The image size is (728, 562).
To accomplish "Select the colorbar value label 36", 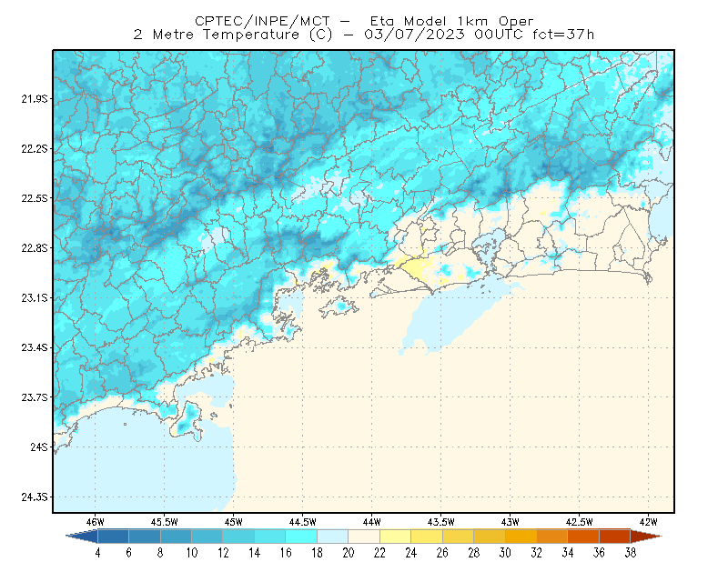I will (600, 553).
